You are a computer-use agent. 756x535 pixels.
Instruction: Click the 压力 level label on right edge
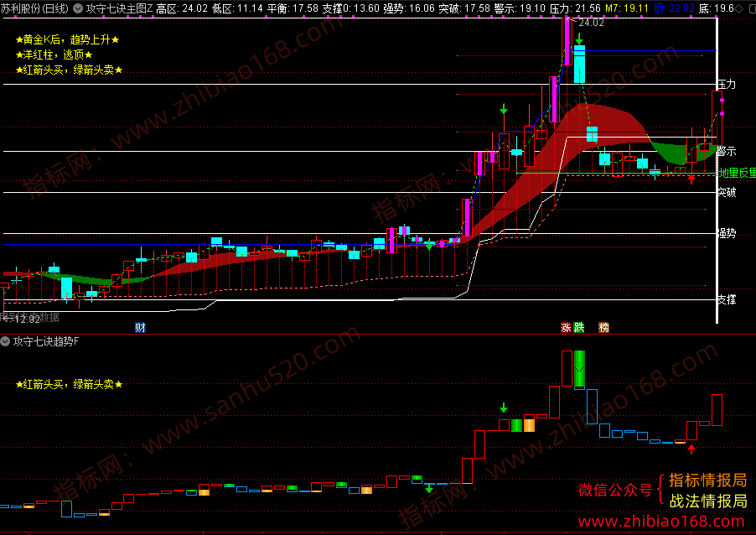tap(727, 85)
